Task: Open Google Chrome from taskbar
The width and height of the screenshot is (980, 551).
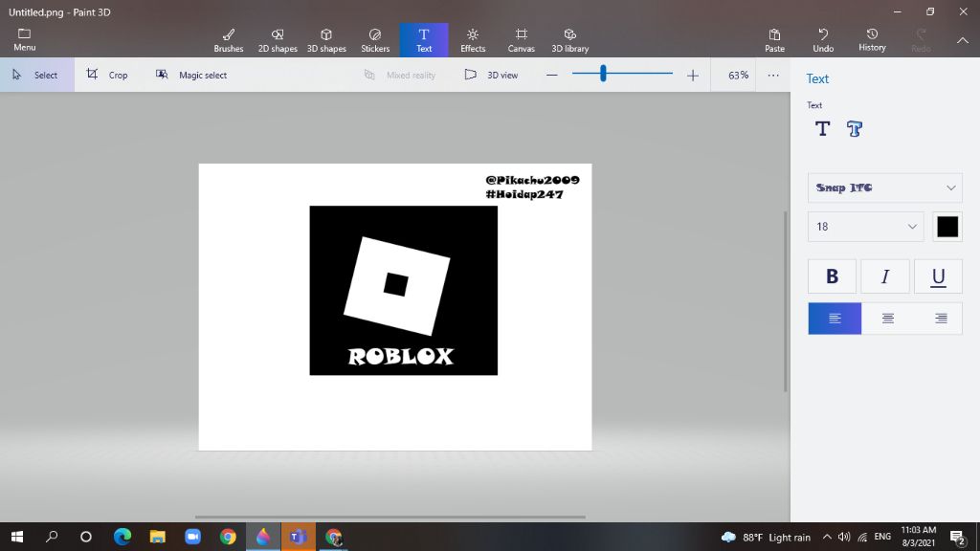Action: 228,537
